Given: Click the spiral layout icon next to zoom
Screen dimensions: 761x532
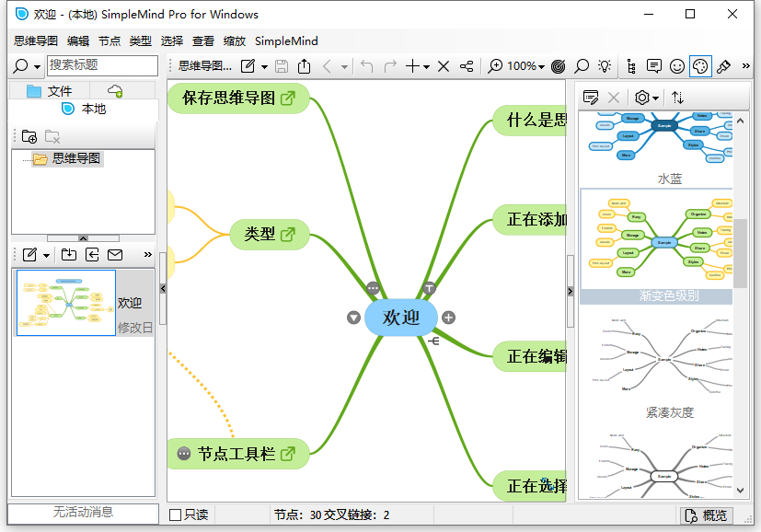Looking at the screenshot, I should (x=558, y=66).
